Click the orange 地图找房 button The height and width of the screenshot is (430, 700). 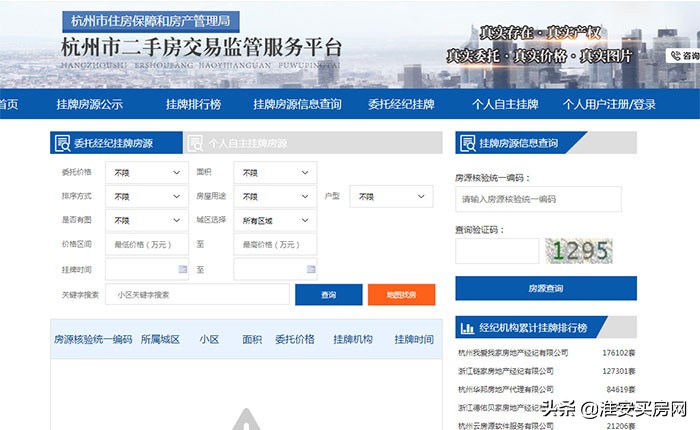pyautogui.click(x=401, y=295)
